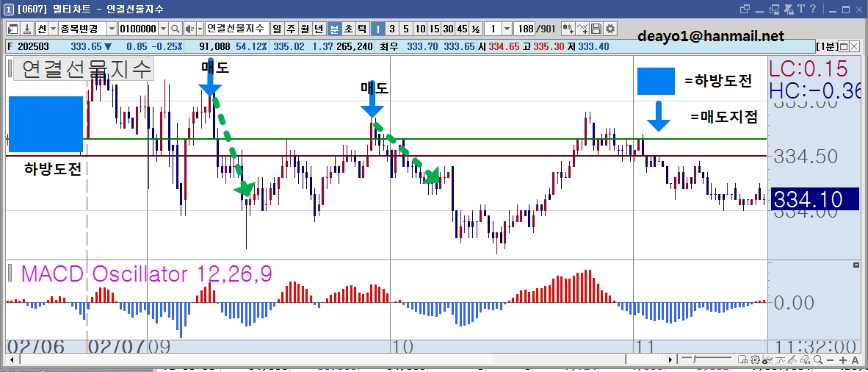
Task: Open chart settings gear icon in top toolbar
Action: point(610,29)
